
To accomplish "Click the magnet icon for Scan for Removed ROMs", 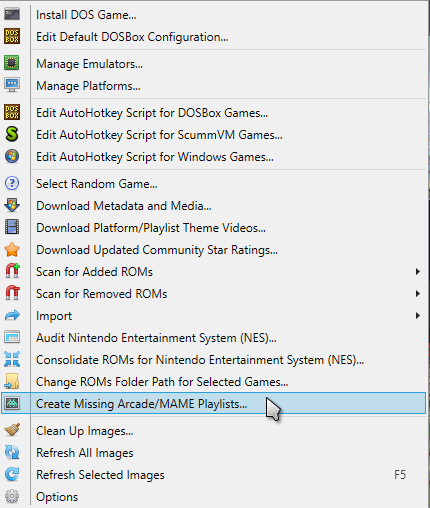I will tap(12, 293).
